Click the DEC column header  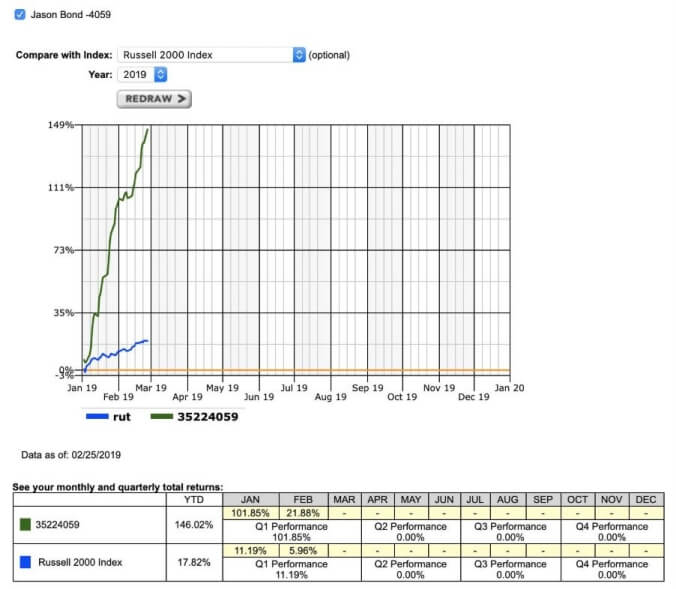645,499
